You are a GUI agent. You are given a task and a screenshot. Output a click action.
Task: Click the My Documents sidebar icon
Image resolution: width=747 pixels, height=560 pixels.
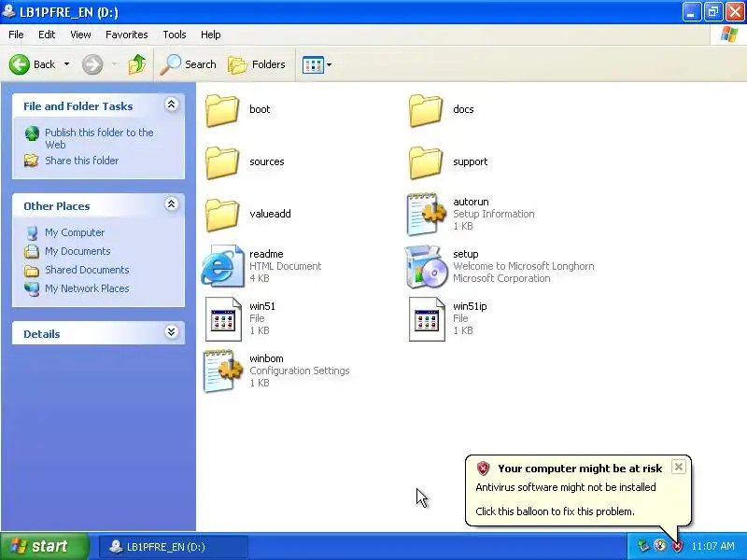pyautogui.click(x=32, y=251)
